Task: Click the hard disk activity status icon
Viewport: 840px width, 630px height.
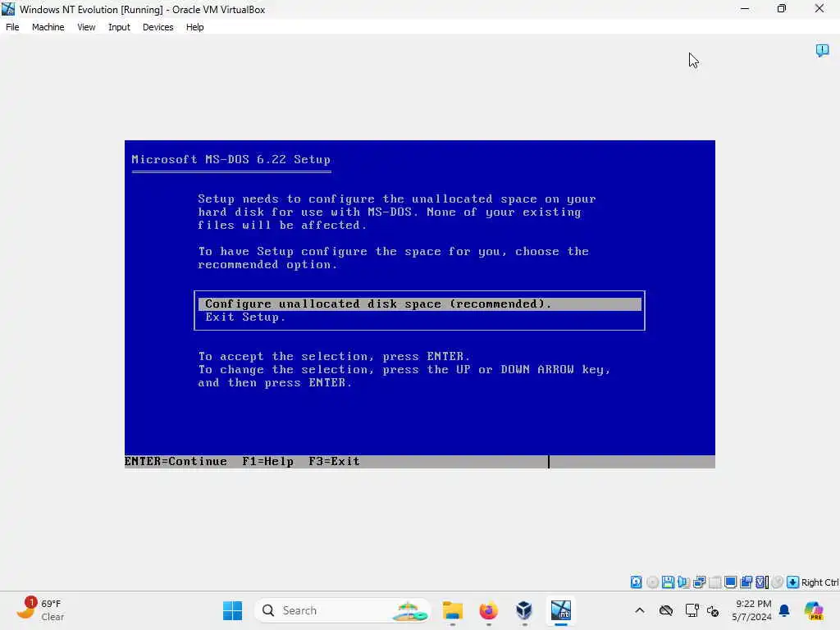Action: pyautogui.click(x=636, y=582)
